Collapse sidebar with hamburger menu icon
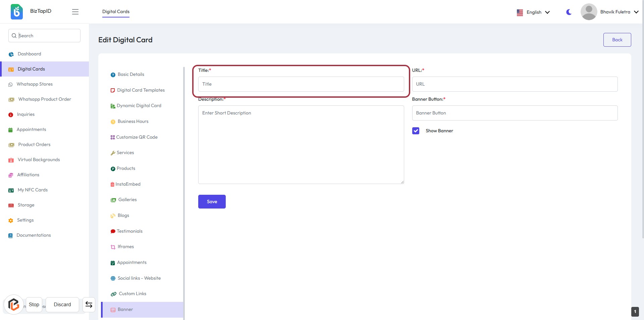The width and height of the screenshot is (644, 320). (x=75, y=12)
